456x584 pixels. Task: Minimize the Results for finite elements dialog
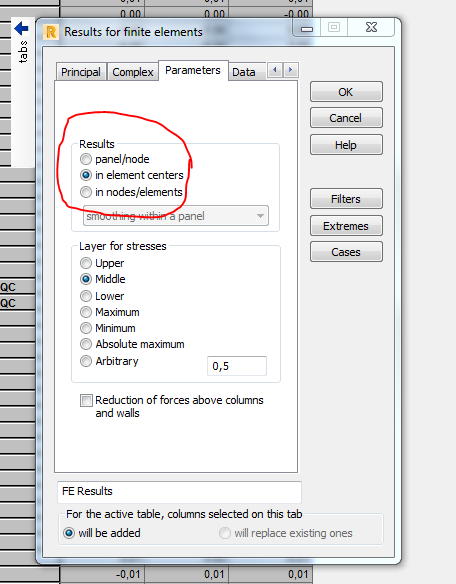[307, 28]
